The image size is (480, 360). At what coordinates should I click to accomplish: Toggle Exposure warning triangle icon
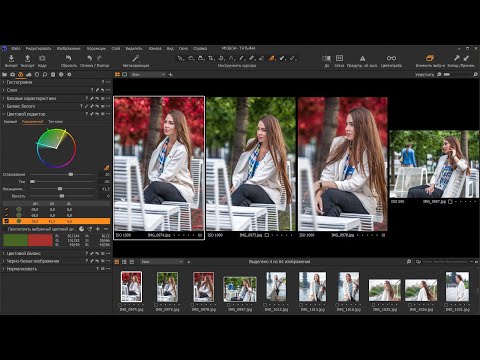pos(362,58)
